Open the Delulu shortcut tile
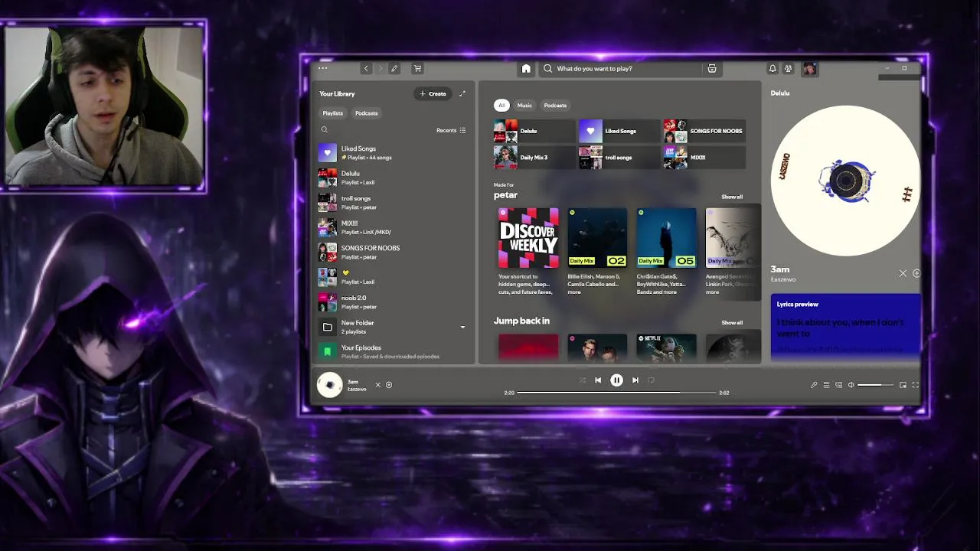The width and height of the screenshot is (980, 551). coord(534,131)
